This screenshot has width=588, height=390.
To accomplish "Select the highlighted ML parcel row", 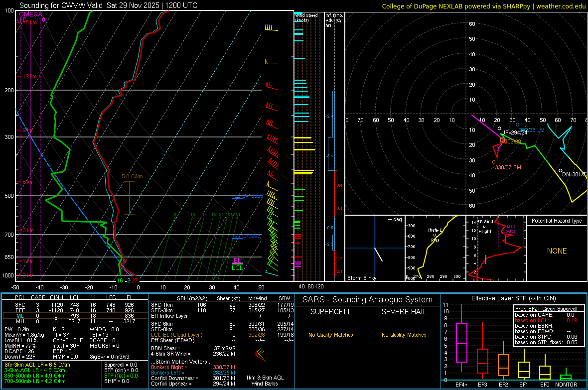I will tap(74, 316).
